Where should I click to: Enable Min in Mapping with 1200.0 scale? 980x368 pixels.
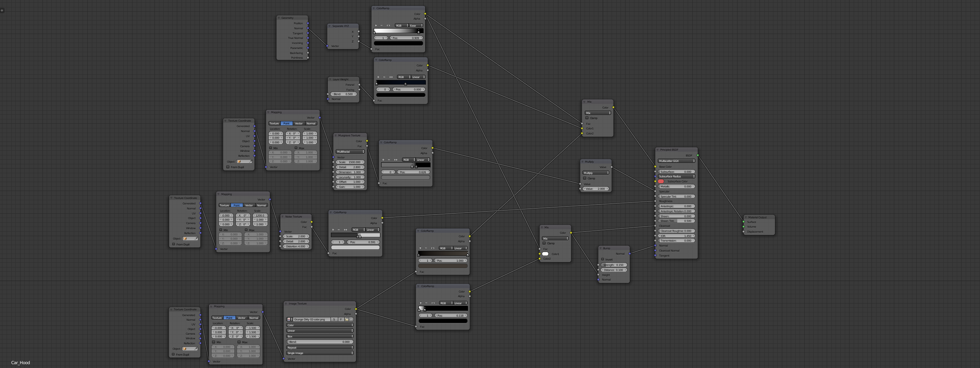tap(220, 230)
